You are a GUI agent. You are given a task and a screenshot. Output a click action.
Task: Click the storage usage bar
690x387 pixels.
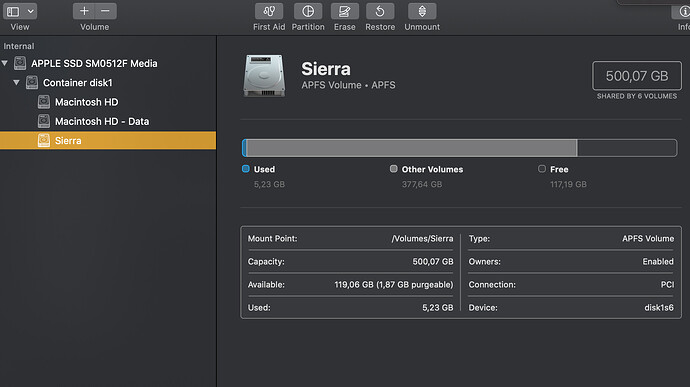click(459, 148)
